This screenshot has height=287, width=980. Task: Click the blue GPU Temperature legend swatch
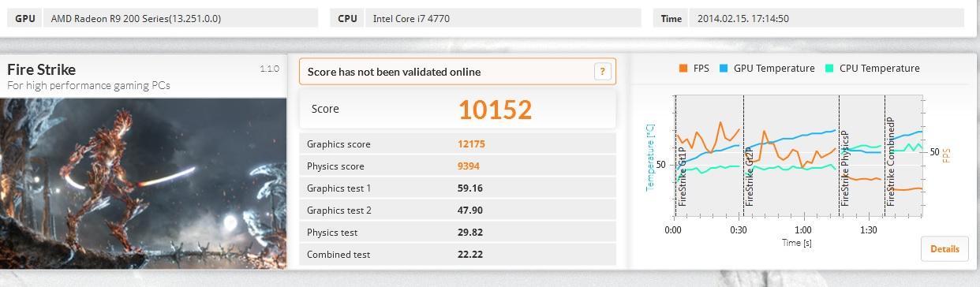pos(724,69)
